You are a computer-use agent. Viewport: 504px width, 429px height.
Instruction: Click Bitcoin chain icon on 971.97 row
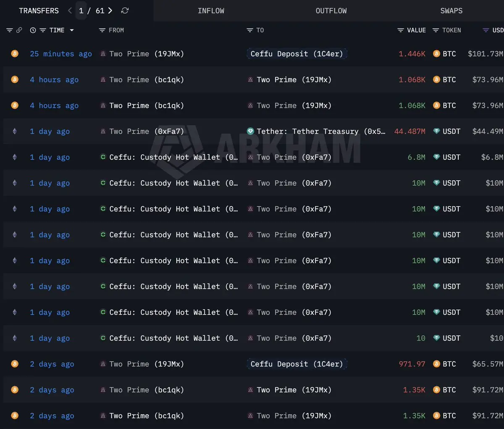tap(15, 364)
